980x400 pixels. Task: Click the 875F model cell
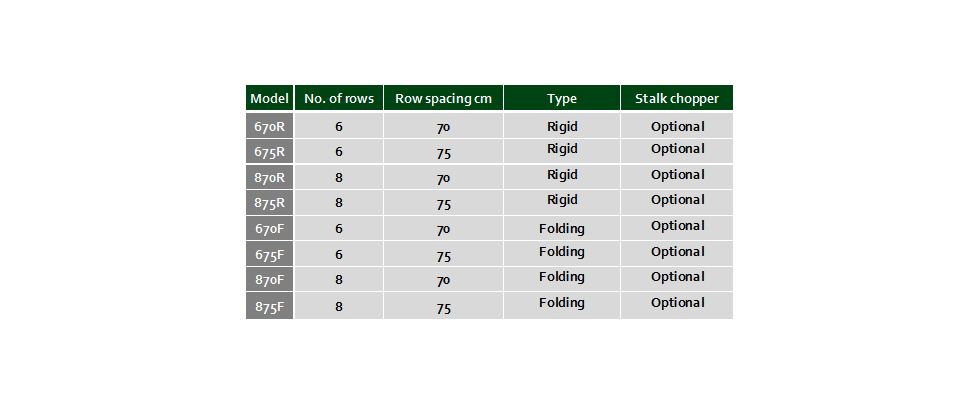(x=269, y=306)
